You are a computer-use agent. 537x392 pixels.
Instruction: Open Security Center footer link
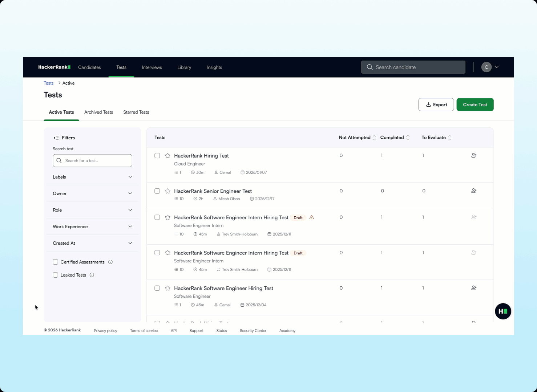[253, 331]
